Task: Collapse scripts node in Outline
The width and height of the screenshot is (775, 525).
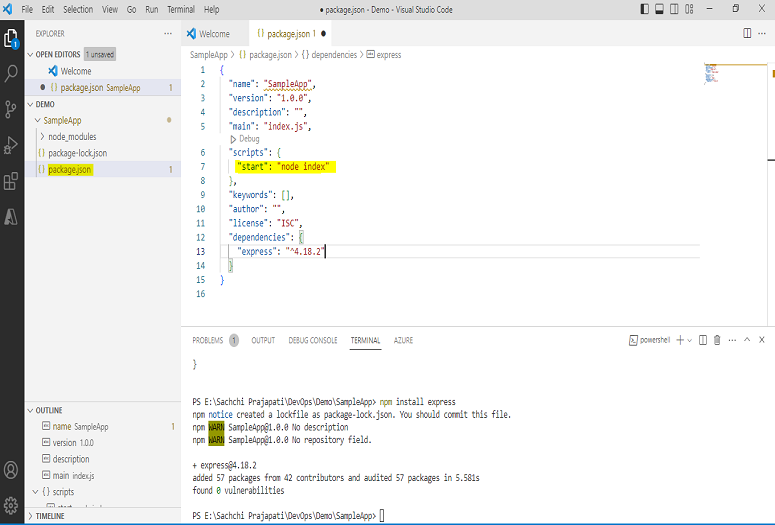Action: click(35, 492)
